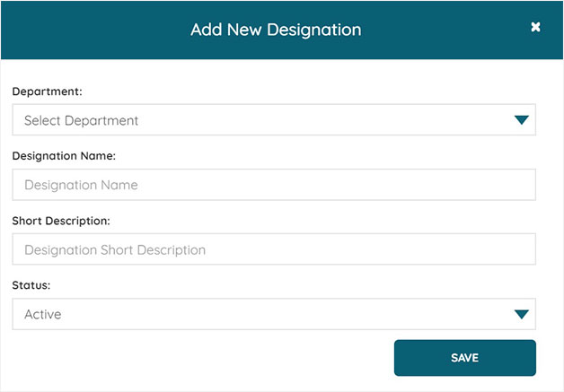Open the Select Department dropdown
564x392 pixels.
click(274, 120)
